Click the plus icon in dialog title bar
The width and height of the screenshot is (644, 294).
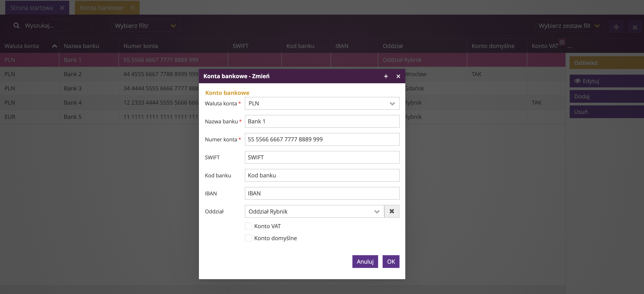(386, 76)
